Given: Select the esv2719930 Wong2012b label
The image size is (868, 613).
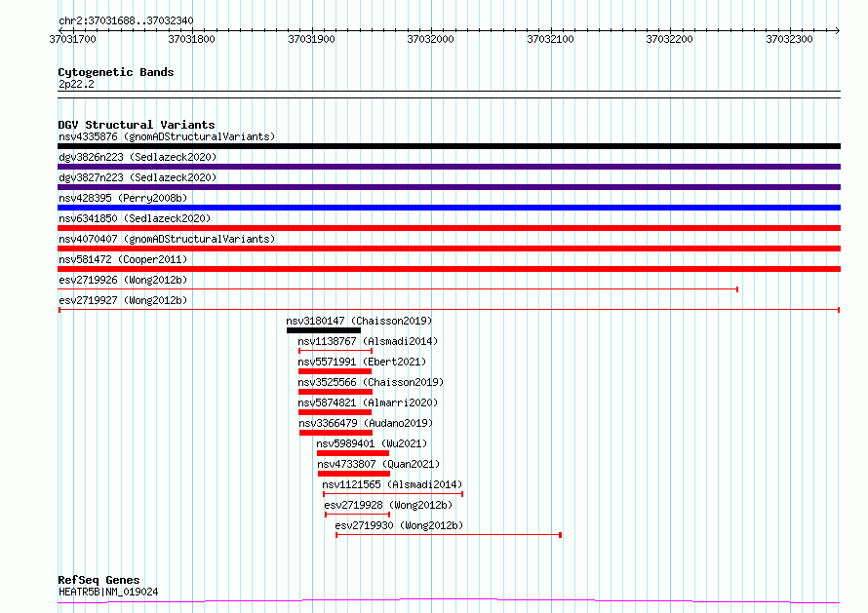Looking at the screenshot, I should point(399,525).
